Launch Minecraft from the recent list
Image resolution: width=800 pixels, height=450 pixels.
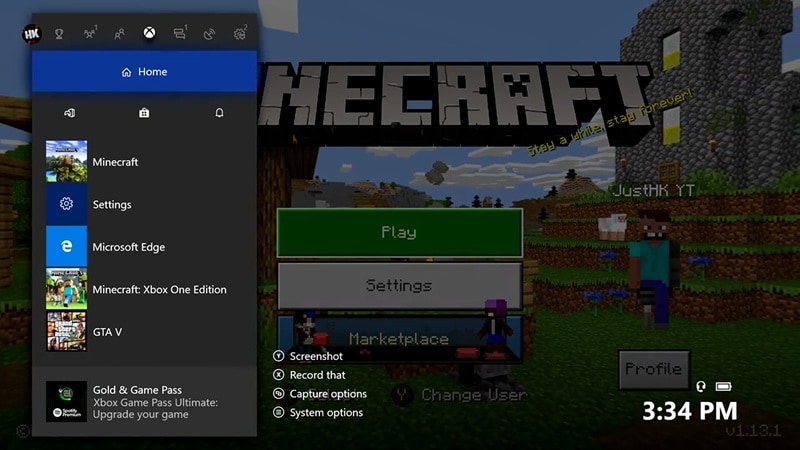coord(144,162)
